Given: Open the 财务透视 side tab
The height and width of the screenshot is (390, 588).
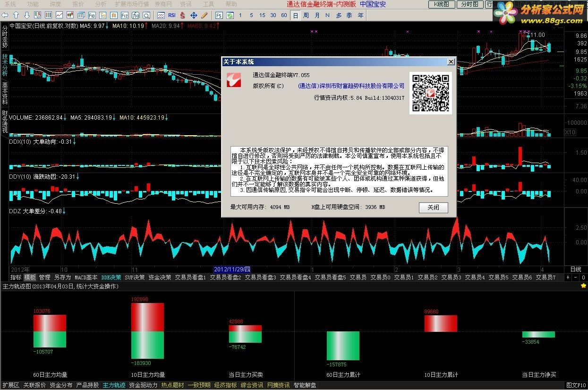Looking at the screenshot, I should point(5,121).
